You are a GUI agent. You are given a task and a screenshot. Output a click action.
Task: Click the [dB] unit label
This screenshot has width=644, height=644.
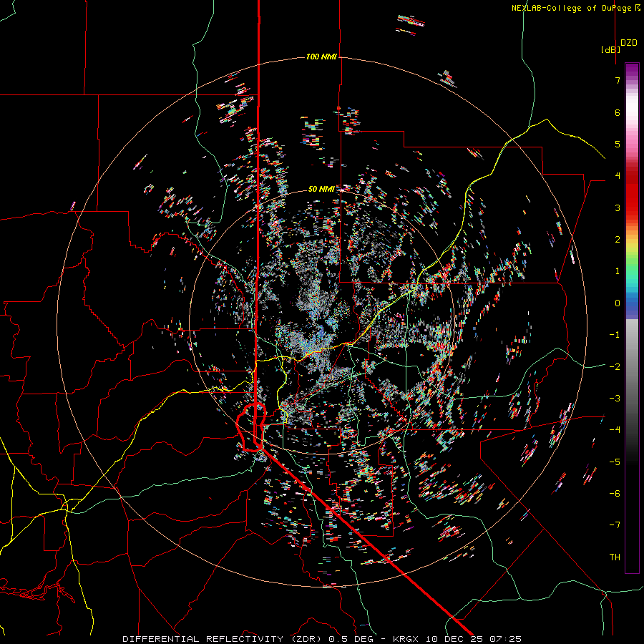(611, 49)
